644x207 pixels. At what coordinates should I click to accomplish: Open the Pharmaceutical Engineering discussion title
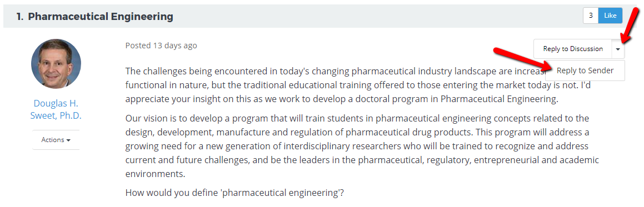pyautogui.click(x=101, y=17)
